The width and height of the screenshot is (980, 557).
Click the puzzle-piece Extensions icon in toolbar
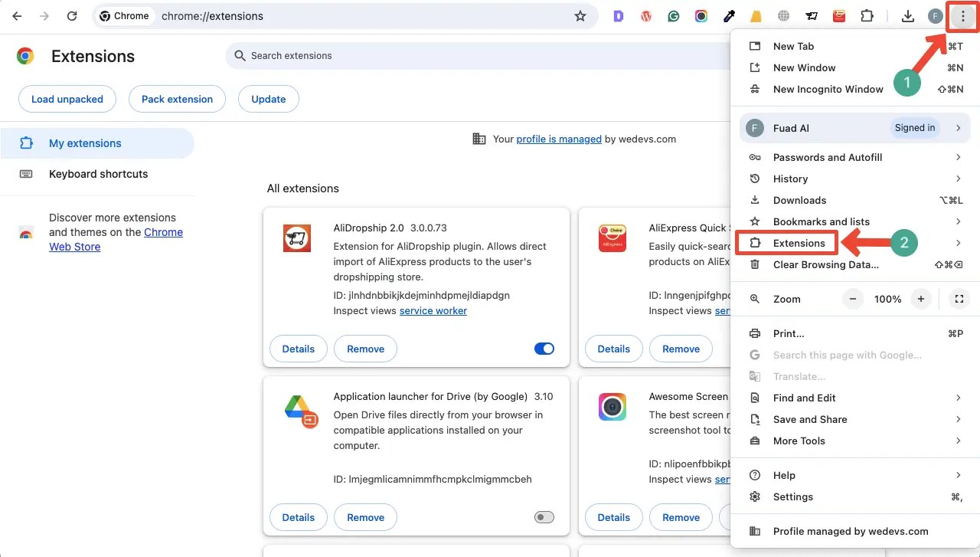click(867, 15)
